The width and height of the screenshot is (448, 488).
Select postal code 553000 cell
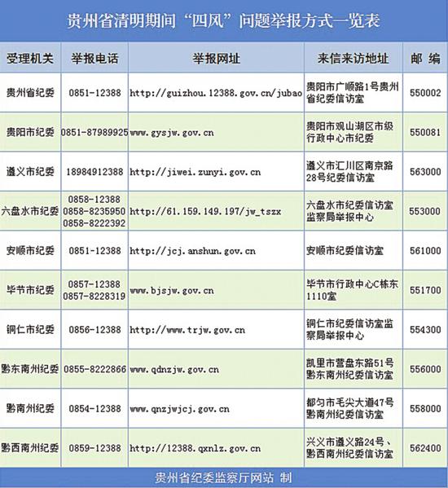pos(425,211)
